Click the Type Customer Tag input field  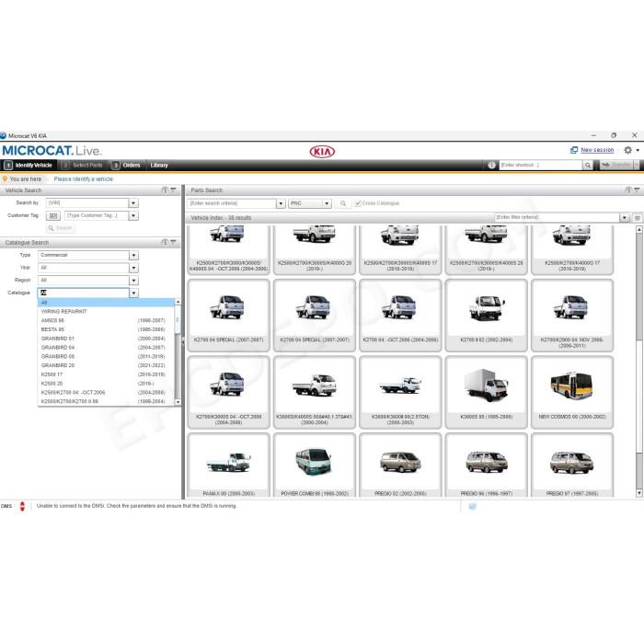(x=97, y=215)
